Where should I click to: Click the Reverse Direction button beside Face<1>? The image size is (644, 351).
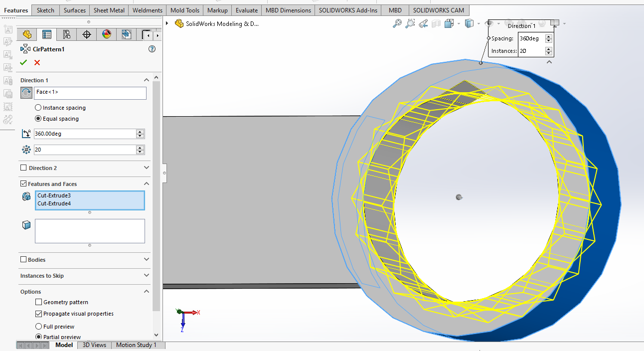pos(26,93)
